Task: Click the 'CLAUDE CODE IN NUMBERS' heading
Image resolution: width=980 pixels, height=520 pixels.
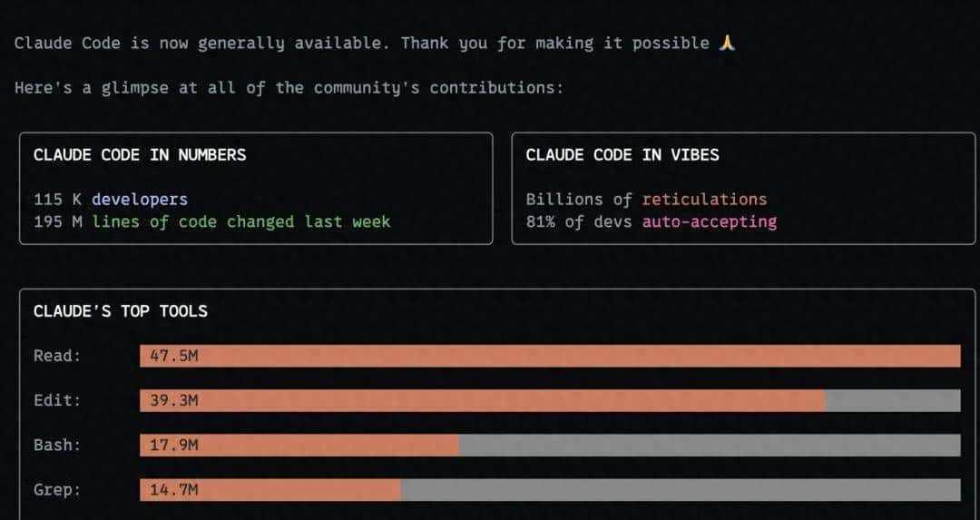Action: pyautogui.click(x=140, y=155)
